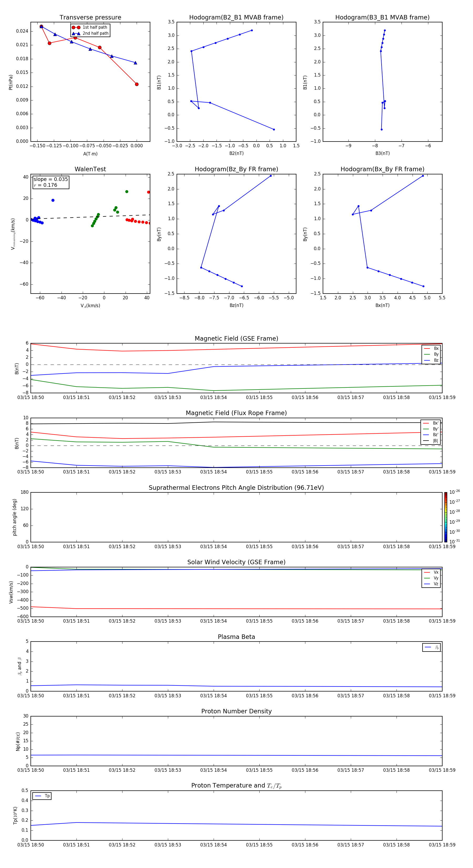Click the '0.024' tick label on Transverse pressure
The height and width of the screenshot is (868, 473).
pos(22,31)
